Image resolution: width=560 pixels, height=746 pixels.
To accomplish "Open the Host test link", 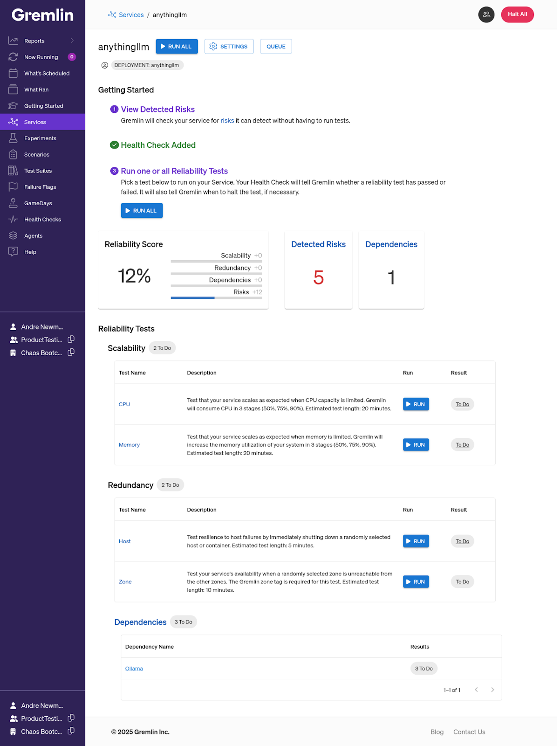I will pos(124,541).
